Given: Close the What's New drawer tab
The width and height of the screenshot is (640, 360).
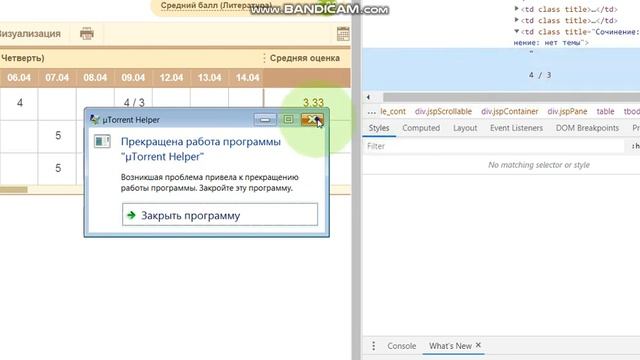Looking at the screenshot, I should (478, 345).
